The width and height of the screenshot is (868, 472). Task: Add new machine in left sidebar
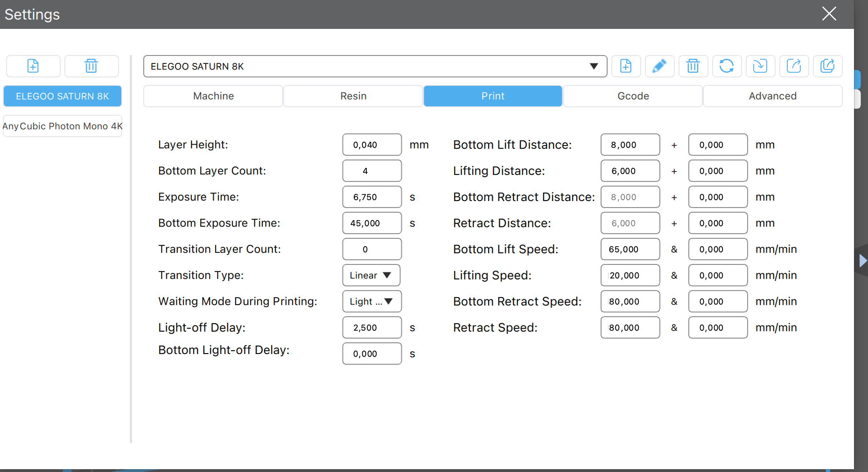(33, 66)
